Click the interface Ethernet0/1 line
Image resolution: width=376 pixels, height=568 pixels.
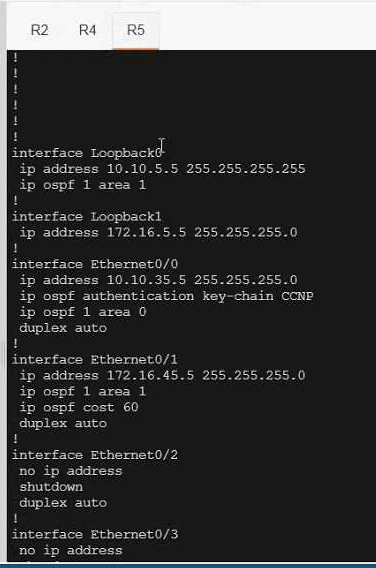tap(95, 360)
